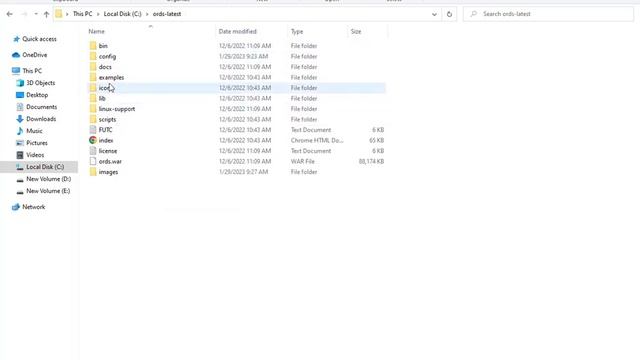Click the Search ords-latest field
This screenshot has height=360, width=640.
coord(548,14)
